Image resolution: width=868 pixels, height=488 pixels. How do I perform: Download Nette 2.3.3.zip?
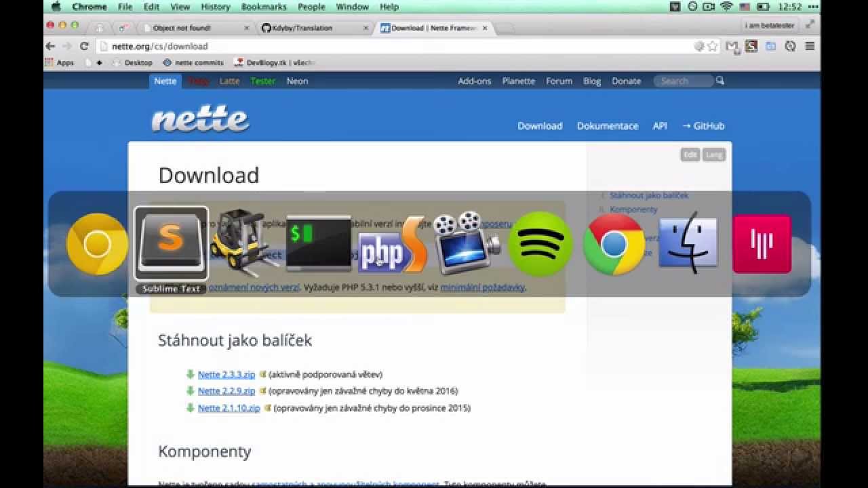[226, 374]
